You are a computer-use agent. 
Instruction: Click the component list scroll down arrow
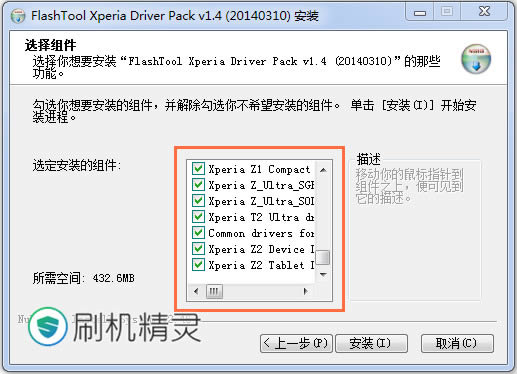tap(323, 275)
